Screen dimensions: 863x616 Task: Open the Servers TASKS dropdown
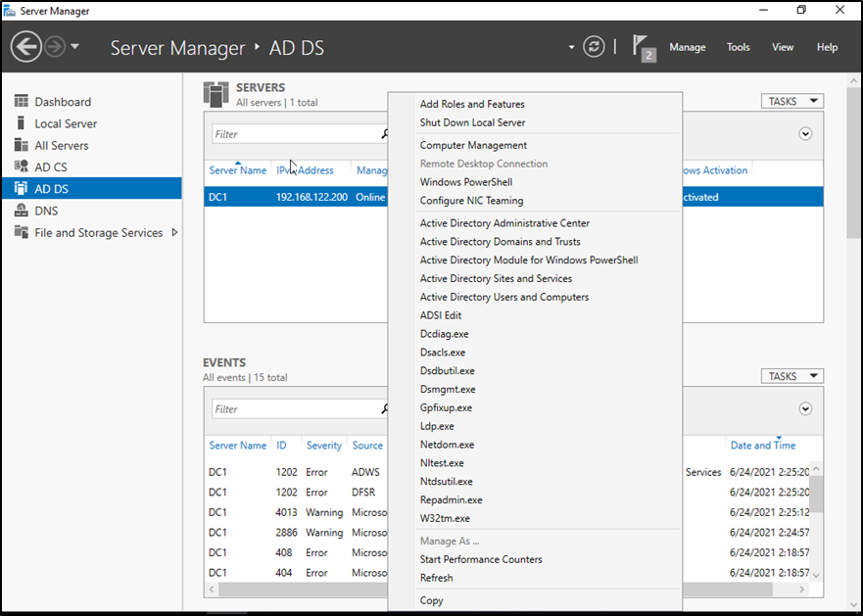pos(791,101)
